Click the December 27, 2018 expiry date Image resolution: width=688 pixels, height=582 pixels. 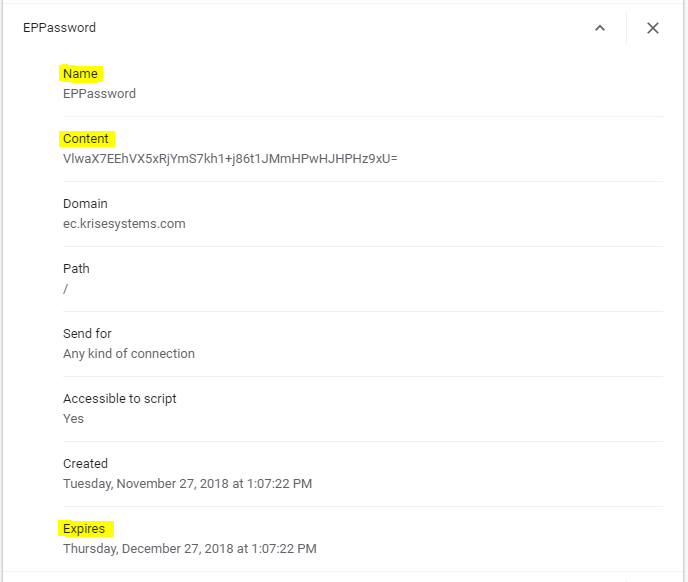[x=190, y=549]
